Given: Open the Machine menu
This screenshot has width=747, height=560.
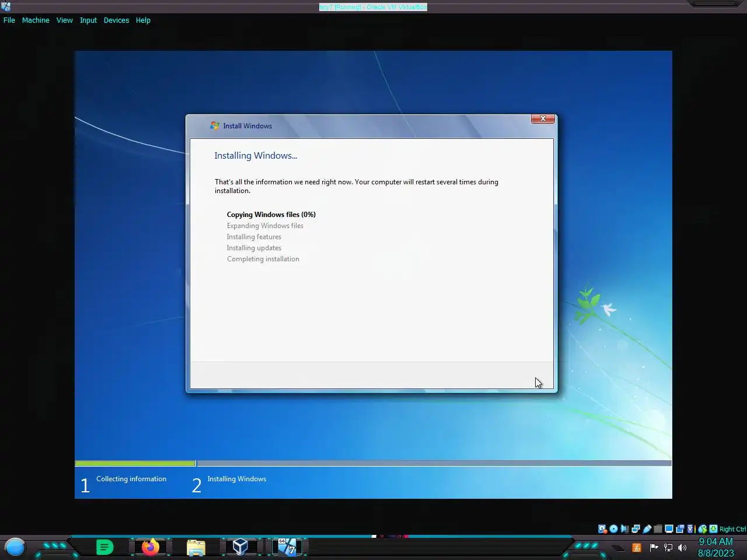Looking at the screenshot, I should pos(36,20).
